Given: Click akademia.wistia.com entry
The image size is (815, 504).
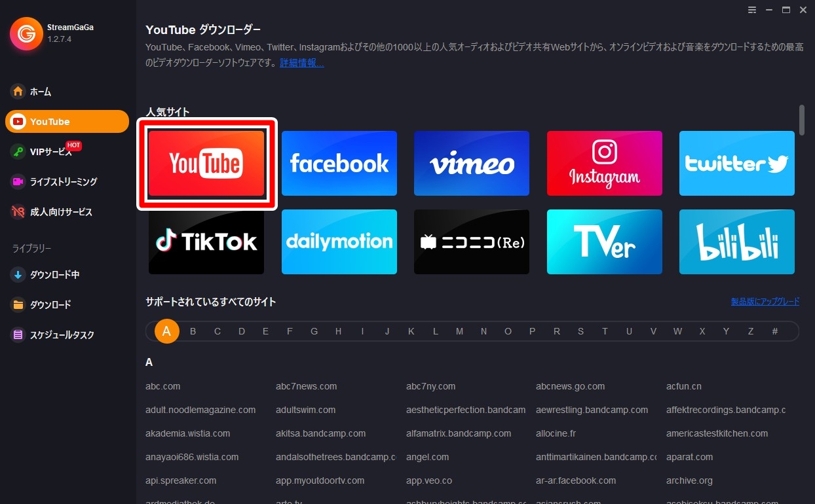Looking at the screenshot, I should point(188,433).
